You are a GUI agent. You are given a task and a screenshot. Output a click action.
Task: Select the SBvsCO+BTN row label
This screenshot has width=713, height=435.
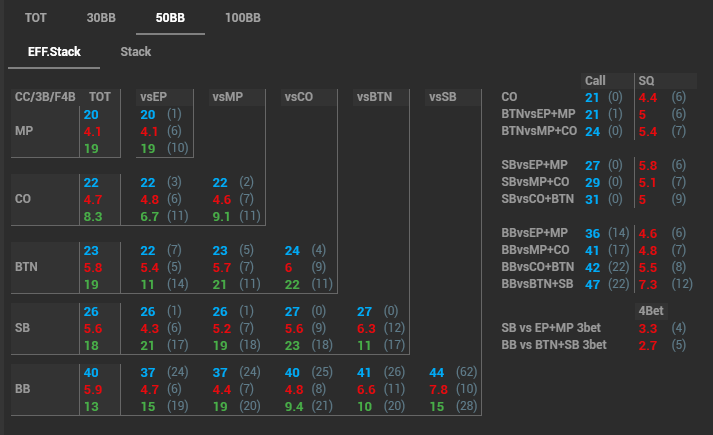pyautogui.click(x=538, y=199)
